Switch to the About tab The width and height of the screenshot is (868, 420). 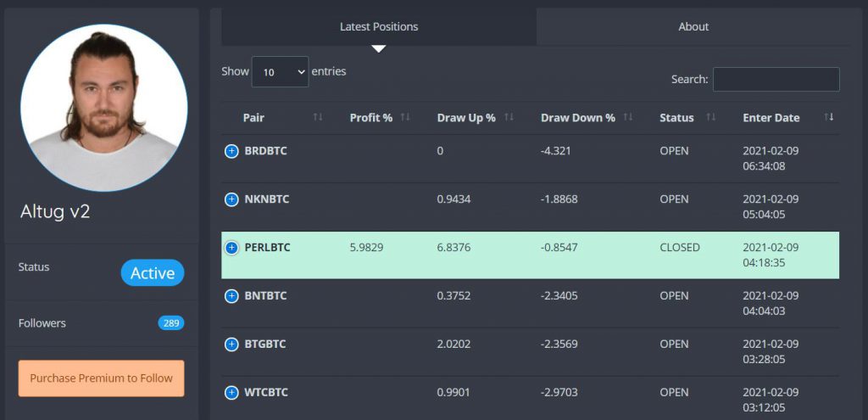693,26
